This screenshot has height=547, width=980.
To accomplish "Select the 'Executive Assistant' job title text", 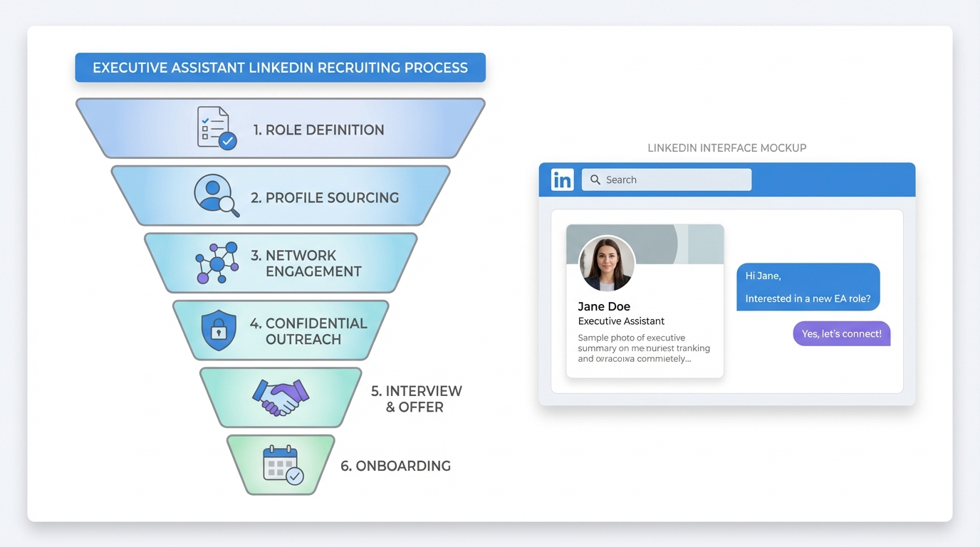I will [x=620, y=321].
